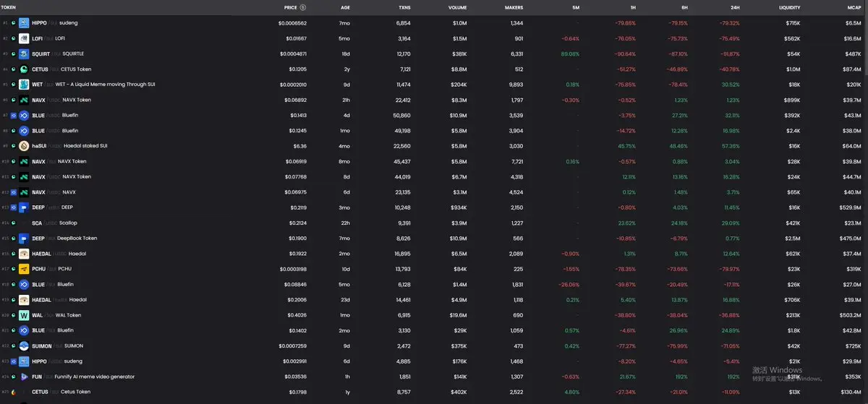Sort by the AGE column header
This screenshot has width=868, height=404.
click(x=344, y=7)
